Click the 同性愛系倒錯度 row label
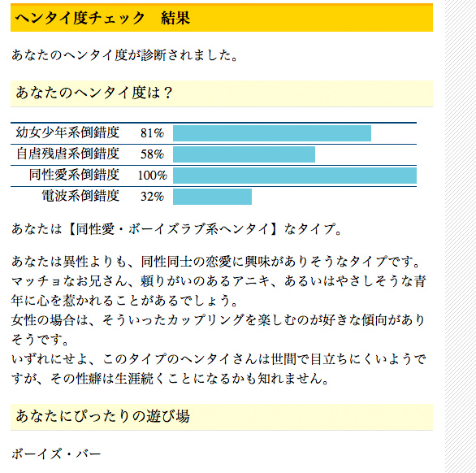 (x=74, y=176)
